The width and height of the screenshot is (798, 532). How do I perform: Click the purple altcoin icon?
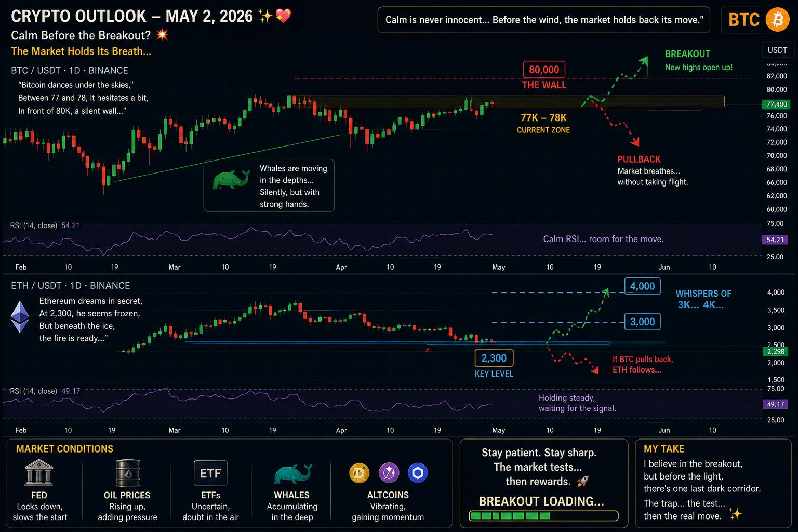(389, 473)
